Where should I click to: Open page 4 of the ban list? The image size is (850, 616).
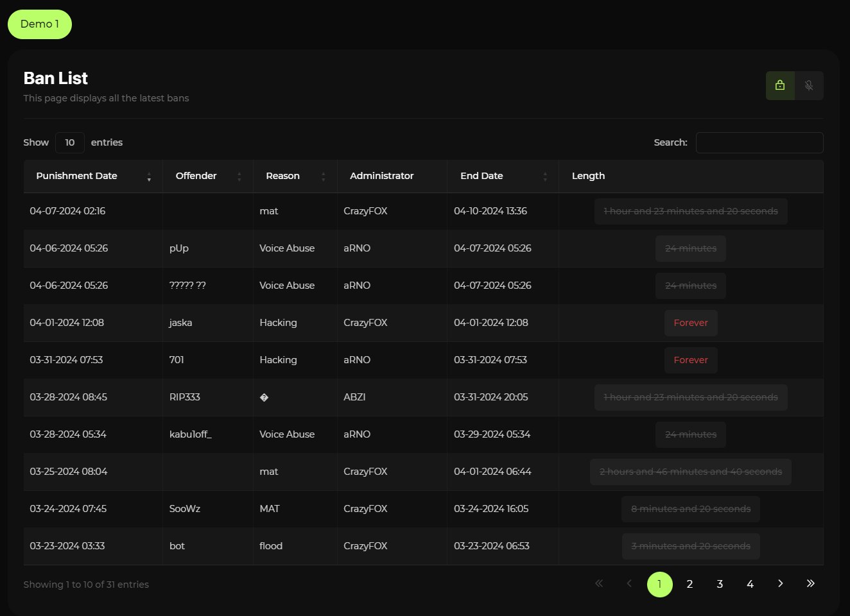[x=750, y=584]
